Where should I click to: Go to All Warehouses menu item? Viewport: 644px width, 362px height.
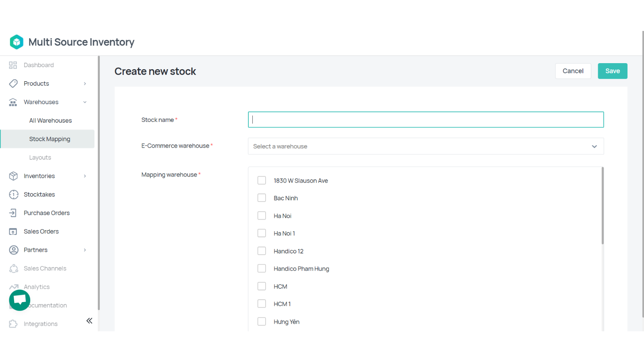(x=50, y=121)
